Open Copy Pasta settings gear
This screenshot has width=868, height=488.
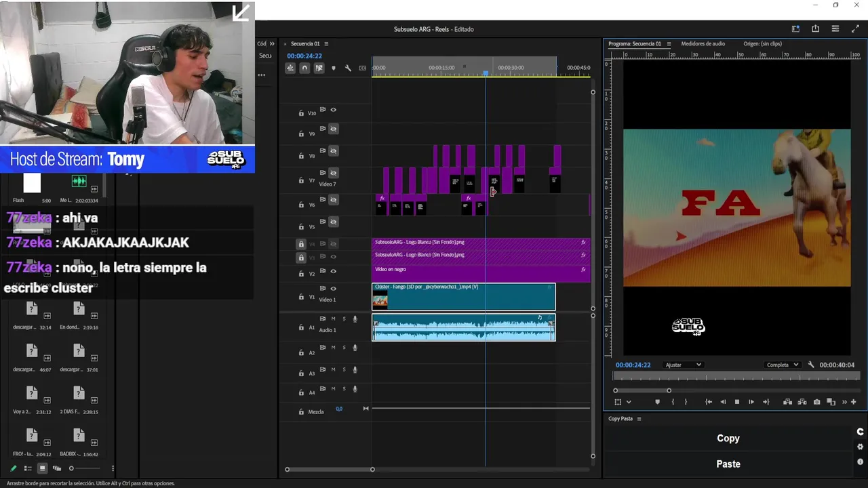[861, 447]
